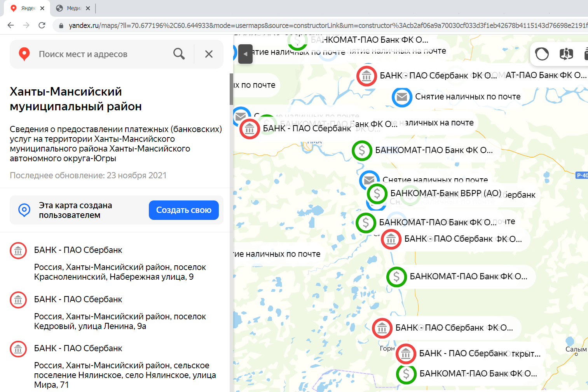Go back using the browser back arrow
The height and width of the screenshot is (392, 588).
tap(11, 26)
